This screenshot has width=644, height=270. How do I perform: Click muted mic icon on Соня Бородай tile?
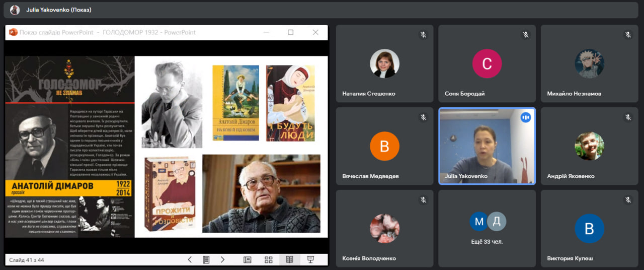[x=525, y=35]
